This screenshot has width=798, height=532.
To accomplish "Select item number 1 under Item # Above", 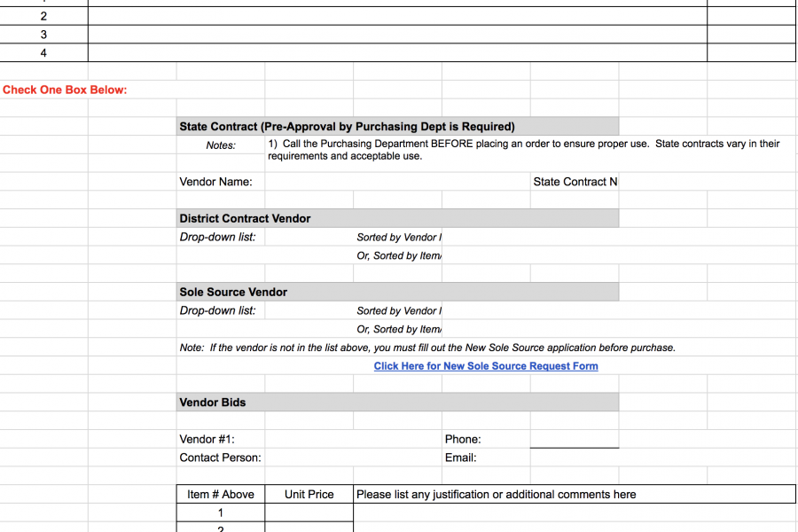I will point(221,512).
